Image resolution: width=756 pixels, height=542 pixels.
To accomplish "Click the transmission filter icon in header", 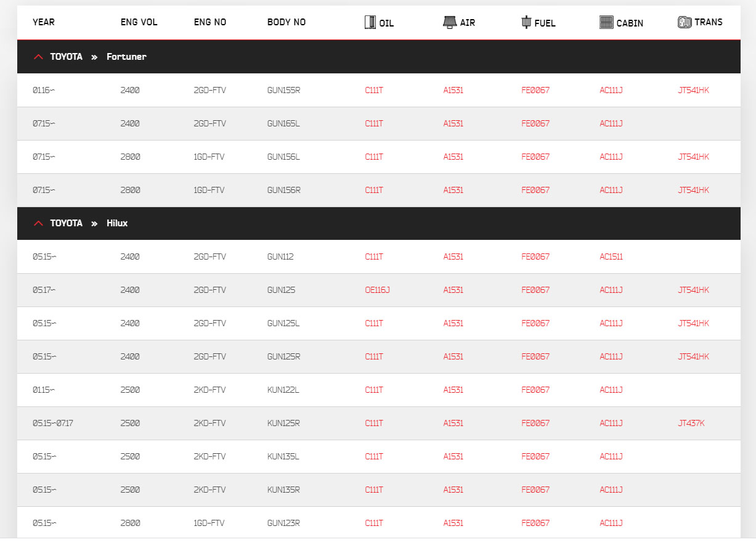I will click(x=685, y=22).
